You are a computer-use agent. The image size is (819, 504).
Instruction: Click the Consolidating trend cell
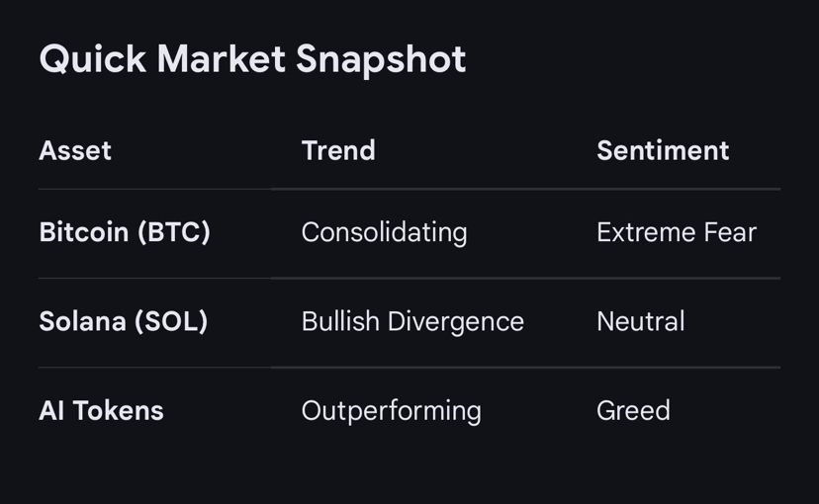[x=384, y=232]
